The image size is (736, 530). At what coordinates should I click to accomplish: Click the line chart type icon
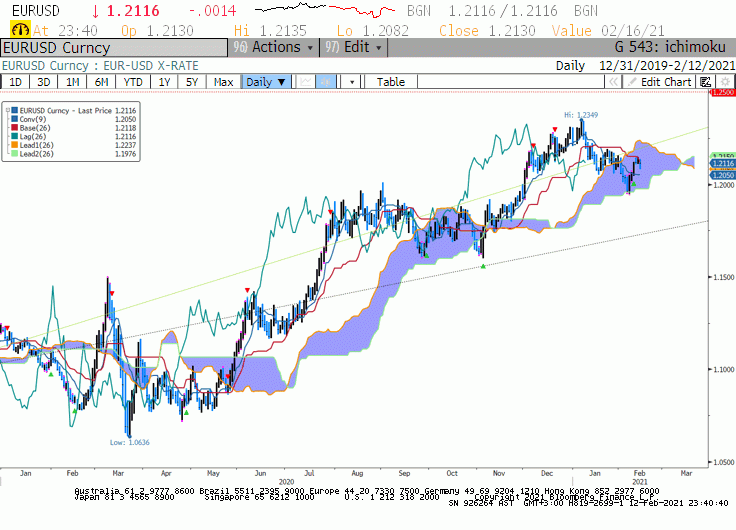306,82
